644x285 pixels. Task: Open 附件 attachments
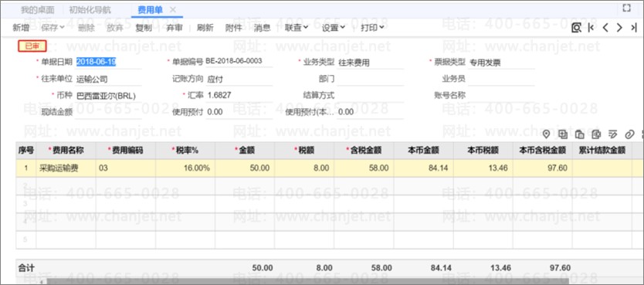point(234,28)
